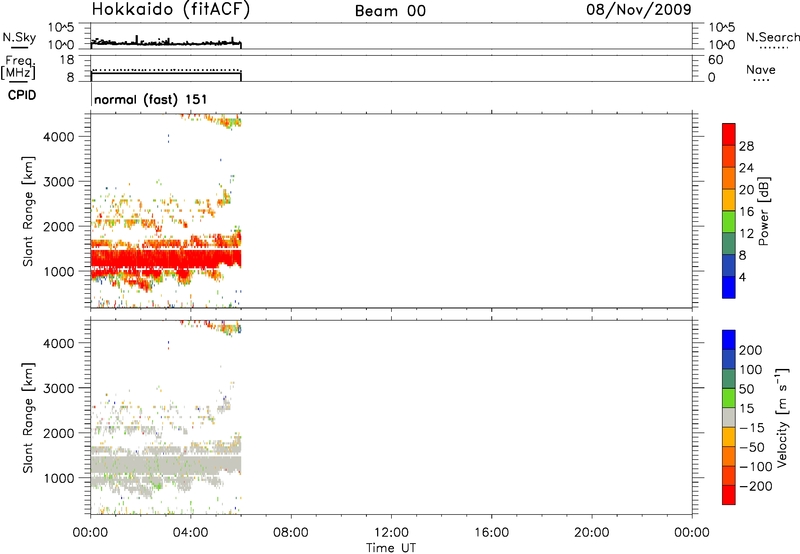
Task: Select the 'N.Search' legend label
Action: pyautogui.click(x=772, y=37)
